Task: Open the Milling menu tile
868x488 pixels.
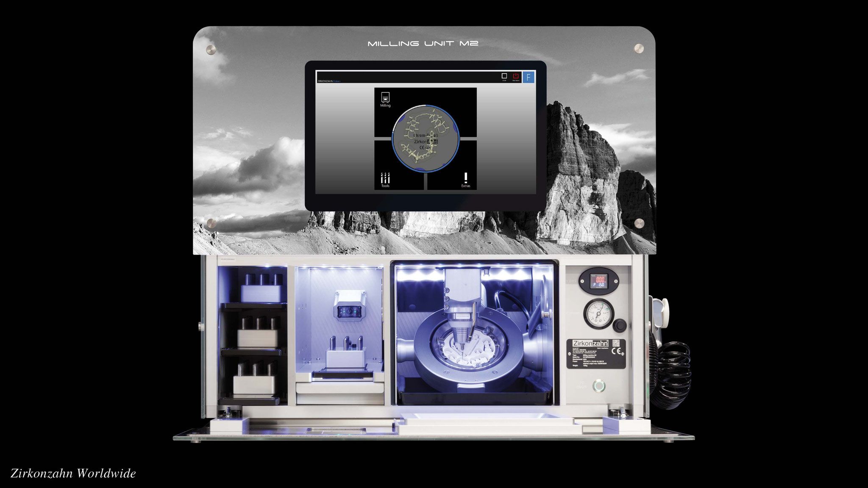Action: 385,99
